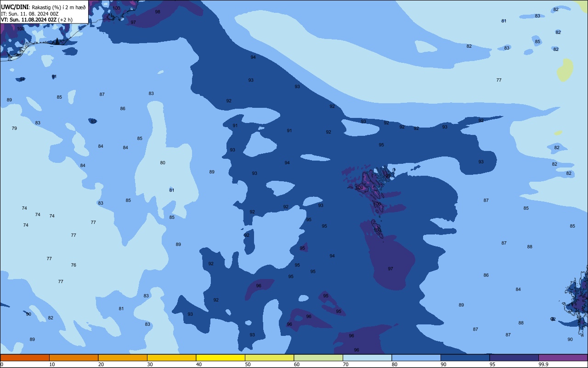
Task: Select the 60–70 pale green legend segment
Action: point(318,357)
